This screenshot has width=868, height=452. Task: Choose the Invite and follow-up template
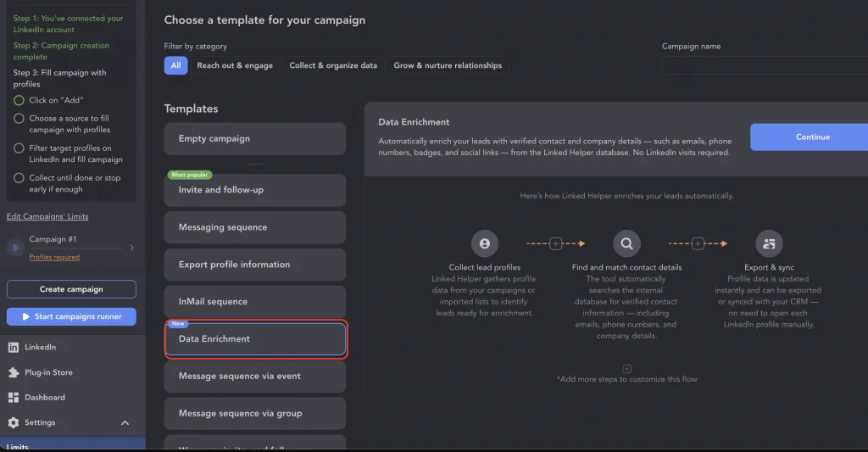[254, 190]
